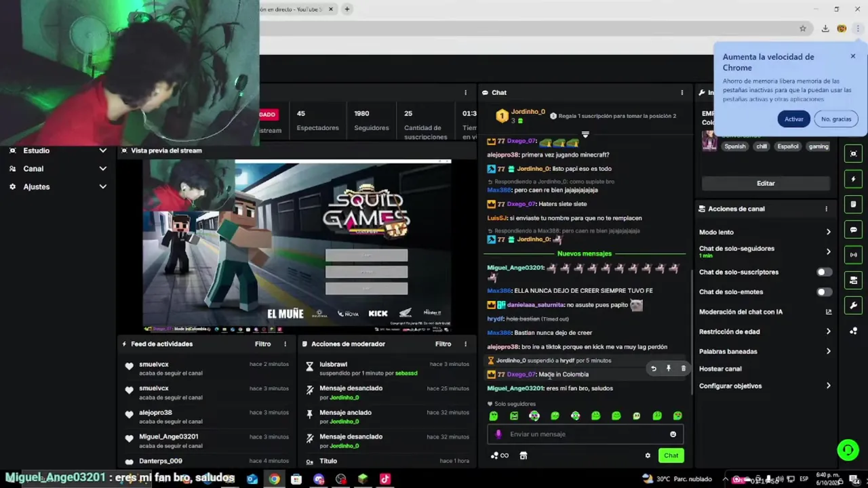Click luisbrawl moderator action entry

(387, 369)
